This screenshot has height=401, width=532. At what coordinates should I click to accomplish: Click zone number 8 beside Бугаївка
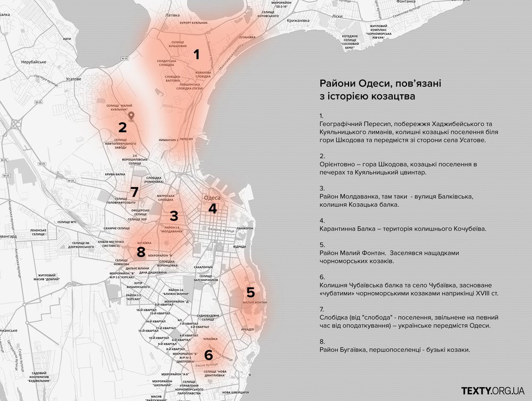tap(140, 251)
